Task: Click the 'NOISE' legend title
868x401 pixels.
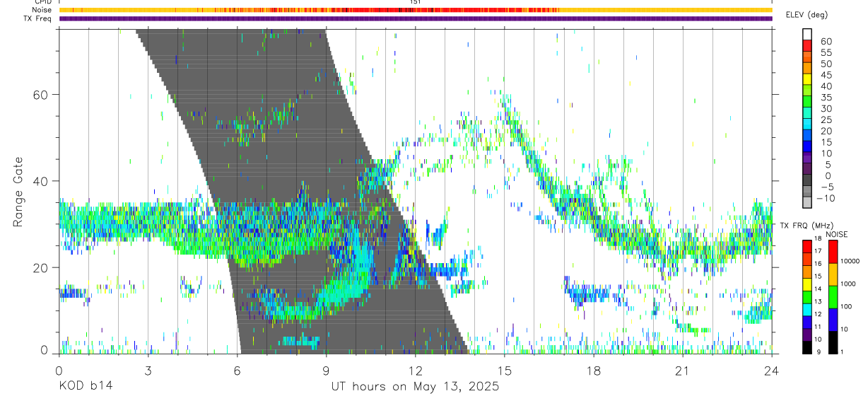Action: pyautogui.click(x=837, y=235)
